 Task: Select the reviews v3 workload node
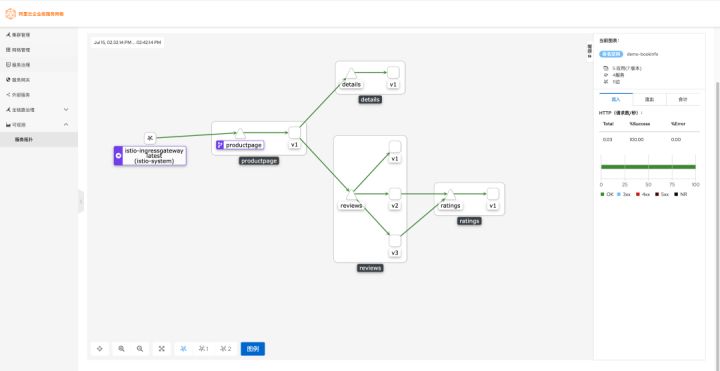395,241
